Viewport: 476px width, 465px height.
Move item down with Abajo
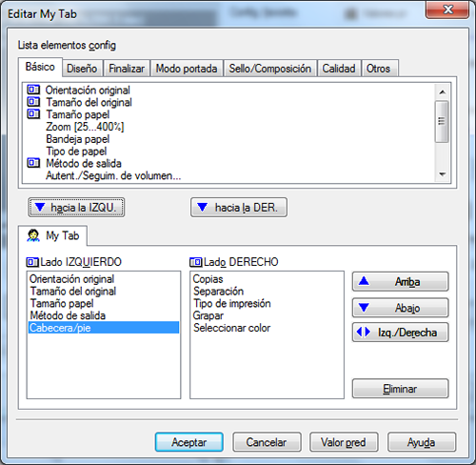pyautogui.click(x=400, y=308)
